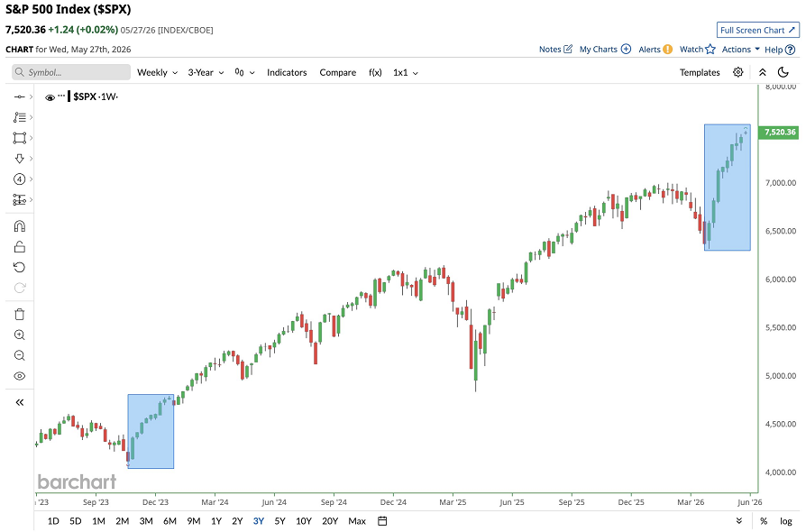
Task: Select the 2Y range
Action: (x=237, y=521)
